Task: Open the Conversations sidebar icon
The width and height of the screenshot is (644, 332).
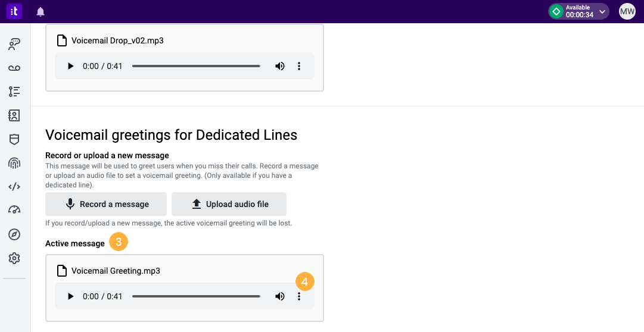Action: [14, 44]
